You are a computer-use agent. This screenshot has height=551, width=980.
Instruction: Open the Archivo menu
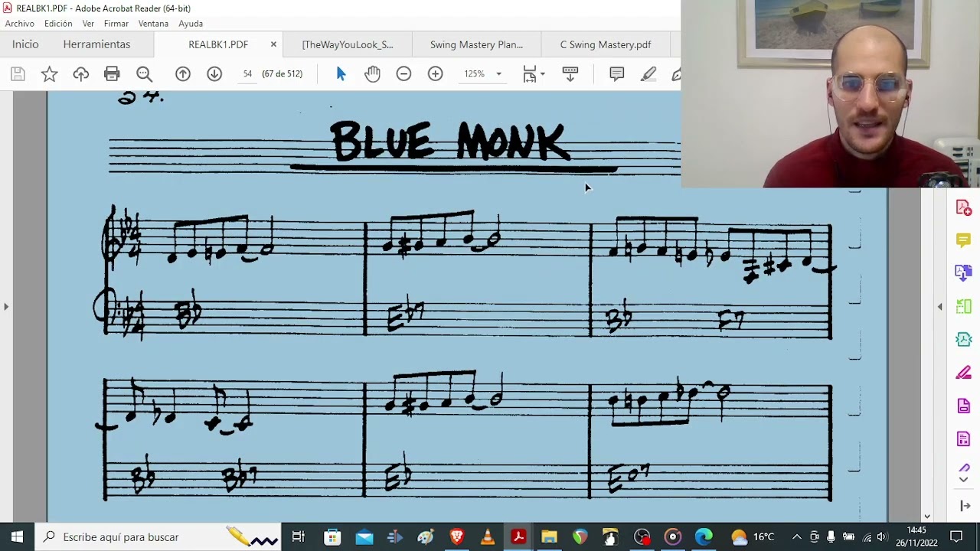click(x=20, y=24)
